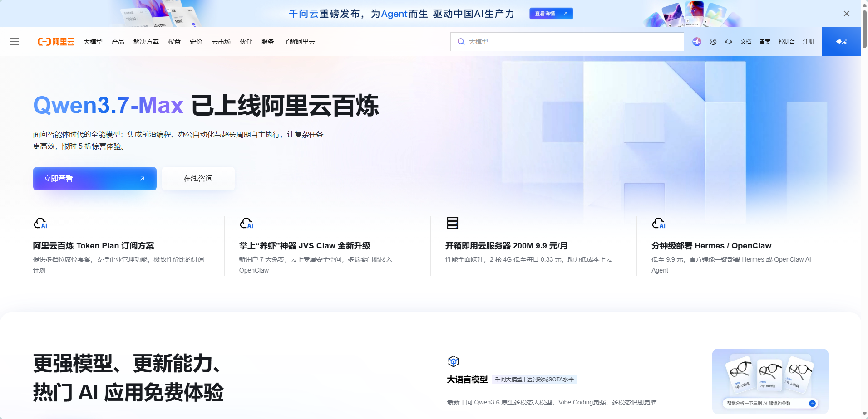868x419 pixels.
Task: Click the 查看详情 banner button
Action: tap(551, 14)
